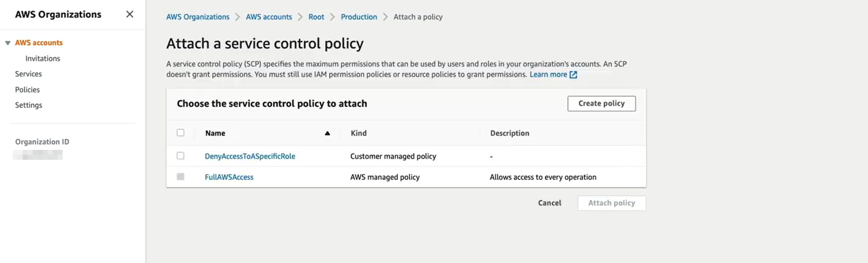
Task: Open the FullAWSAccess policy link
Action: pyautogui.click(x=229, y=177)
